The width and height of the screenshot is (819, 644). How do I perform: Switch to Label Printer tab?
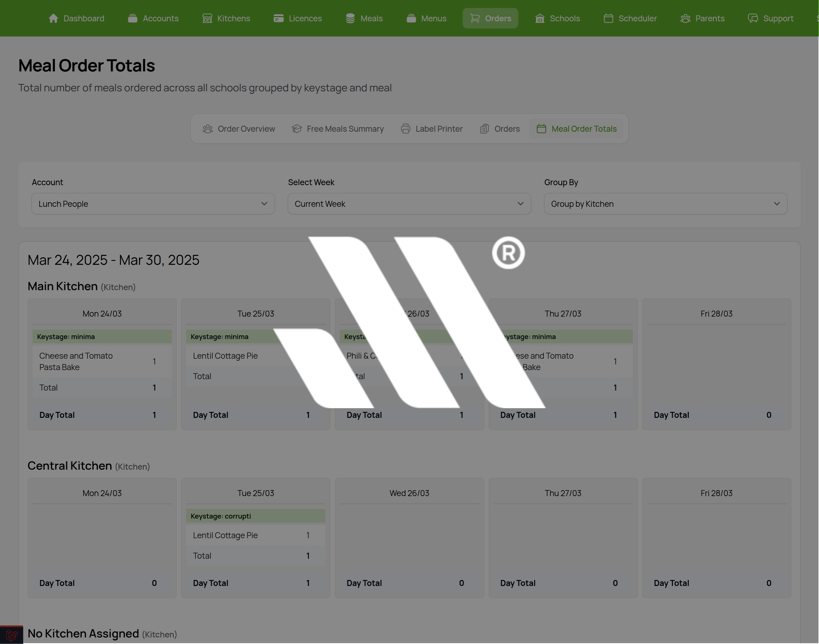(432, 129)
